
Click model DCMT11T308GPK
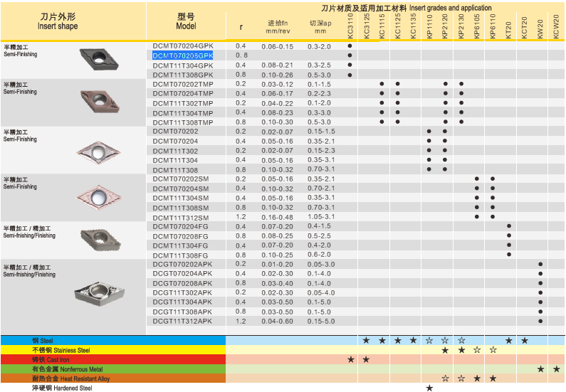click(183, 75)
